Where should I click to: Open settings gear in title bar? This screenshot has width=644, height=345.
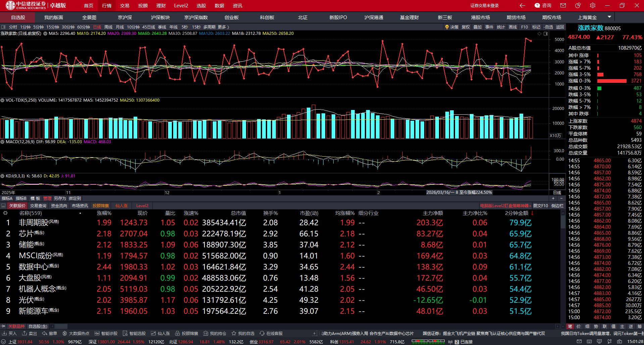(593, 5)
